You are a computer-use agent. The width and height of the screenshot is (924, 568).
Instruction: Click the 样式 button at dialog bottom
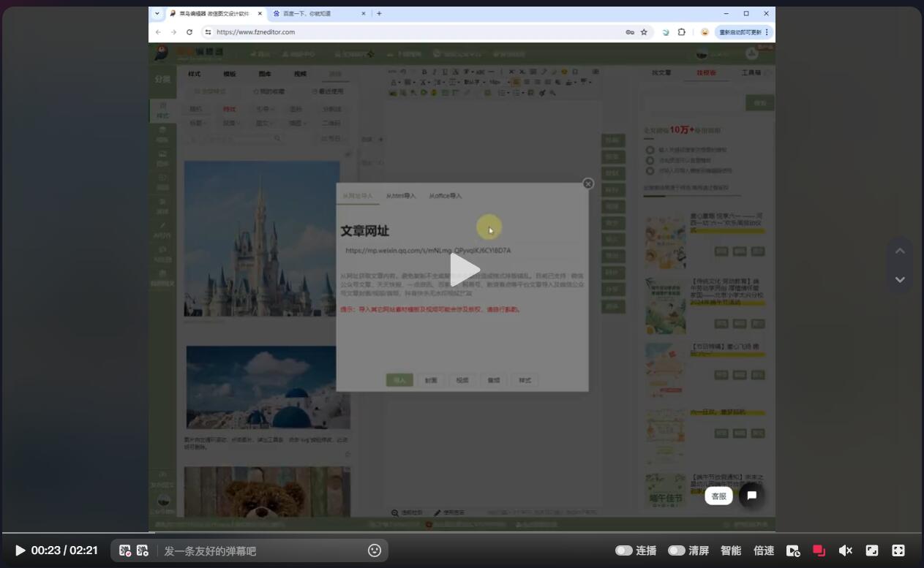pos(525,380)
